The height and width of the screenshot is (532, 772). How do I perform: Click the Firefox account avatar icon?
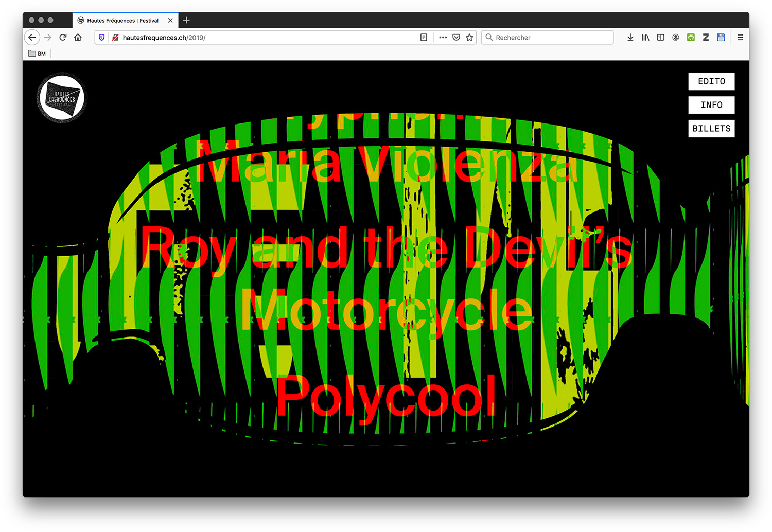676,38
